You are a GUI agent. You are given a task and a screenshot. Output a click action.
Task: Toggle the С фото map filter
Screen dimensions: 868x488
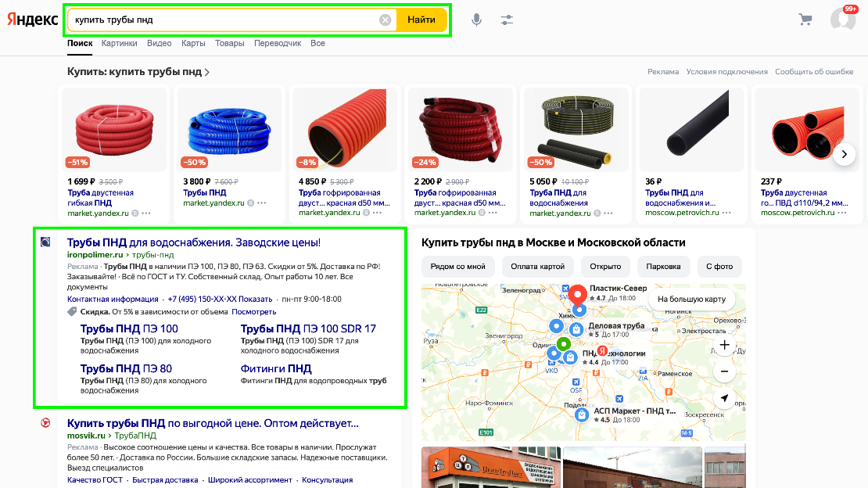pos(719,267)
